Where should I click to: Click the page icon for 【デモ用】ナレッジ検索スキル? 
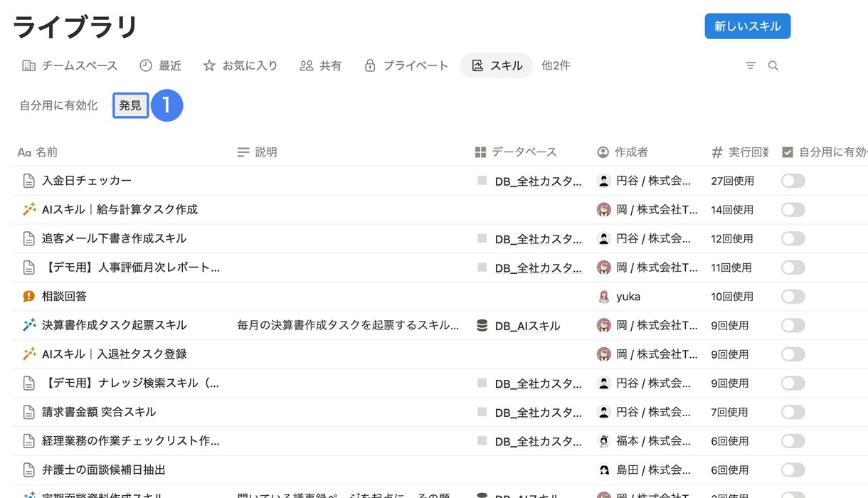28,383
